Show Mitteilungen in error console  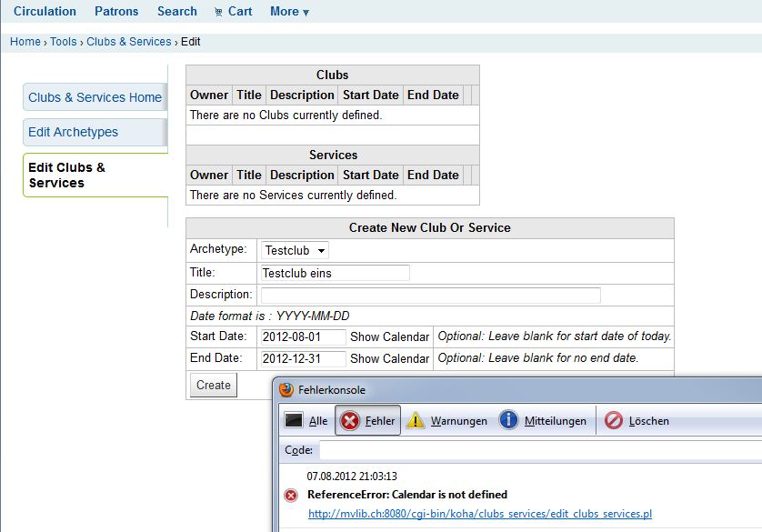543,421
